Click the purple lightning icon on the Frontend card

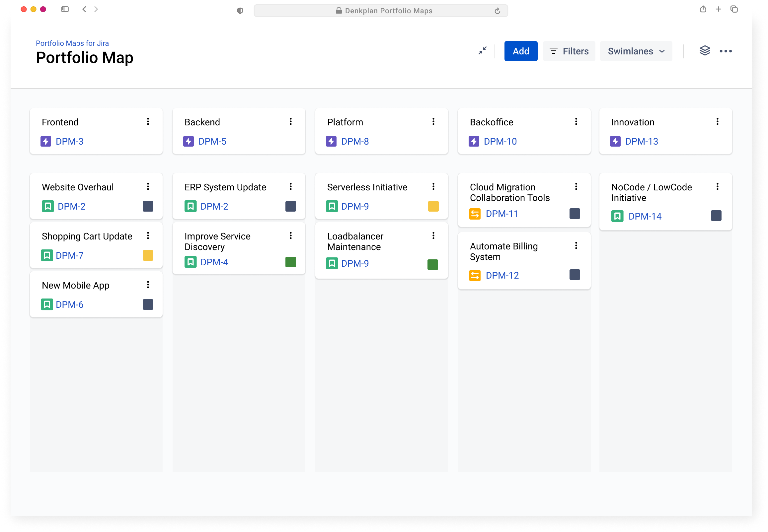click(x=46, y=141)
